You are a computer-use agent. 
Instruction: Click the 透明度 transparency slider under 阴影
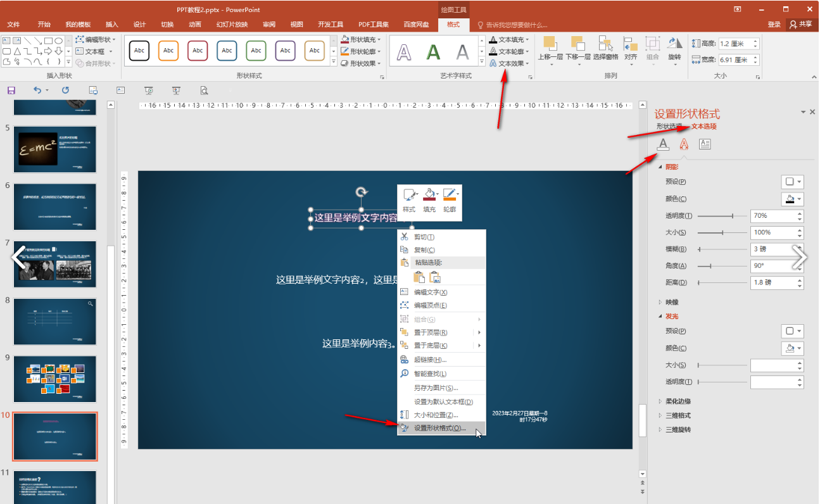(721, 216)
